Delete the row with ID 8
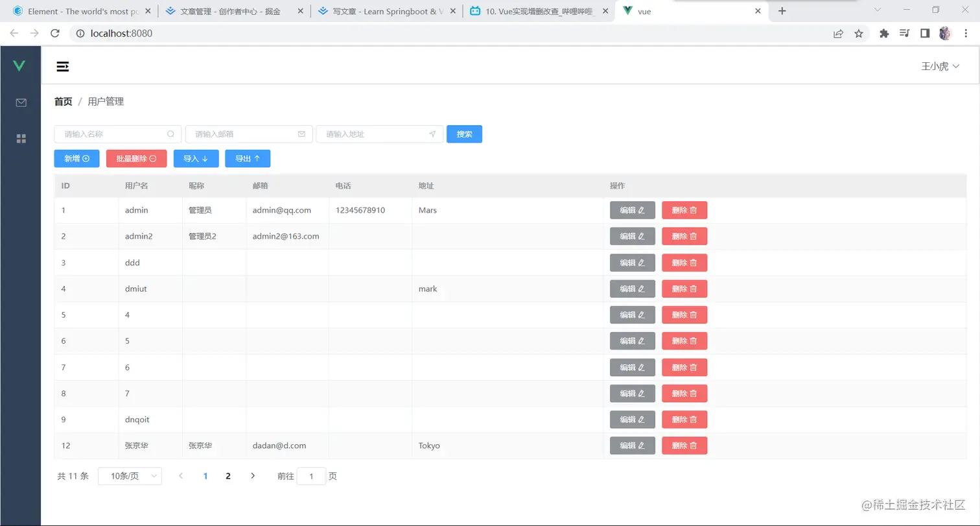980x526 pixels. pos(684,393)
